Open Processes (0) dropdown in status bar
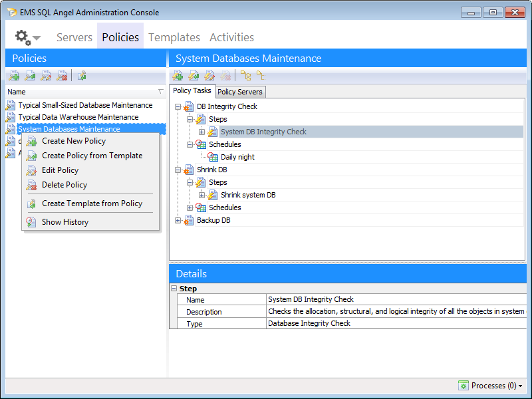The width and height of the screenshot is (532, 399). [497, 386]
